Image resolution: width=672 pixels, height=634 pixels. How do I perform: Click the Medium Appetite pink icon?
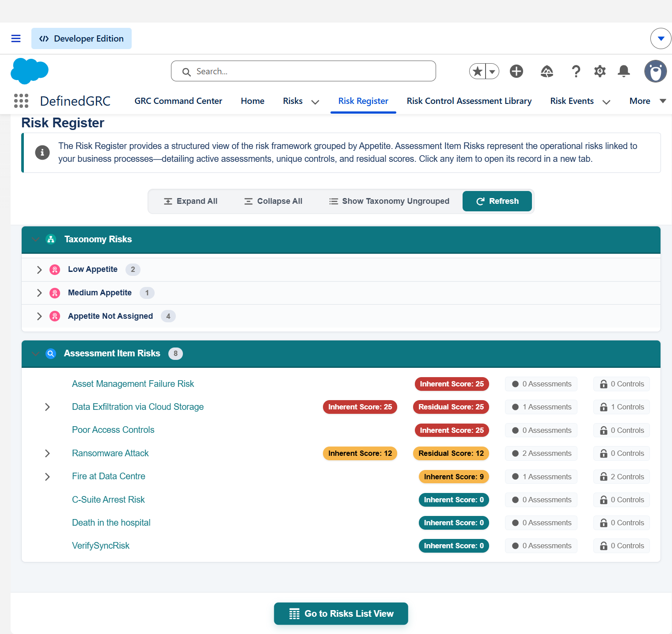tap(55, 293)
